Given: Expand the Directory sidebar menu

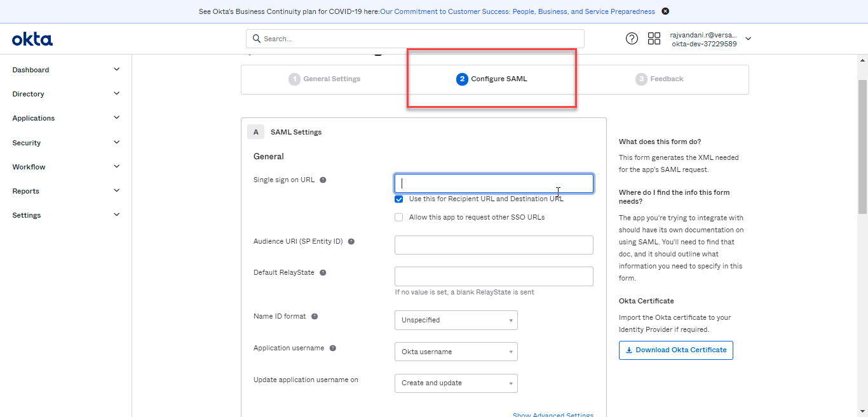Looking at the screenshot, I should (x=66, y=94).
